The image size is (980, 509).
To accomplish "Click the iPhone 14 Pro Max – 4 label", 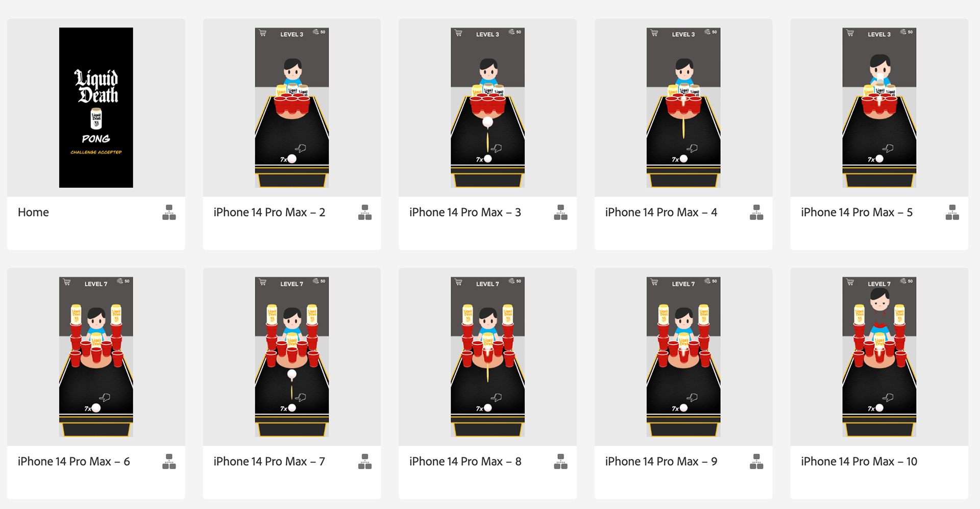I will 661,212.
